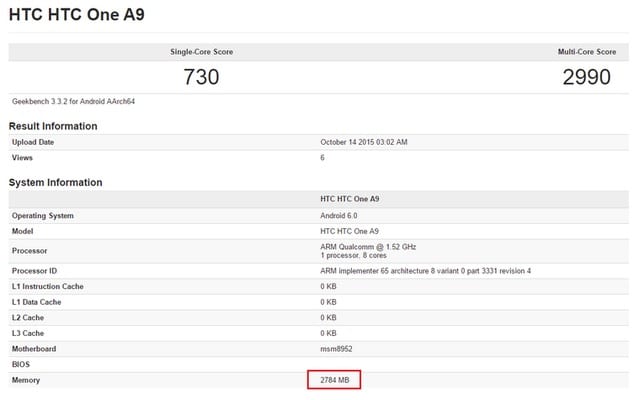Click the Model row label
Viewport: 634px width, 400px height.
coord(24,230)
